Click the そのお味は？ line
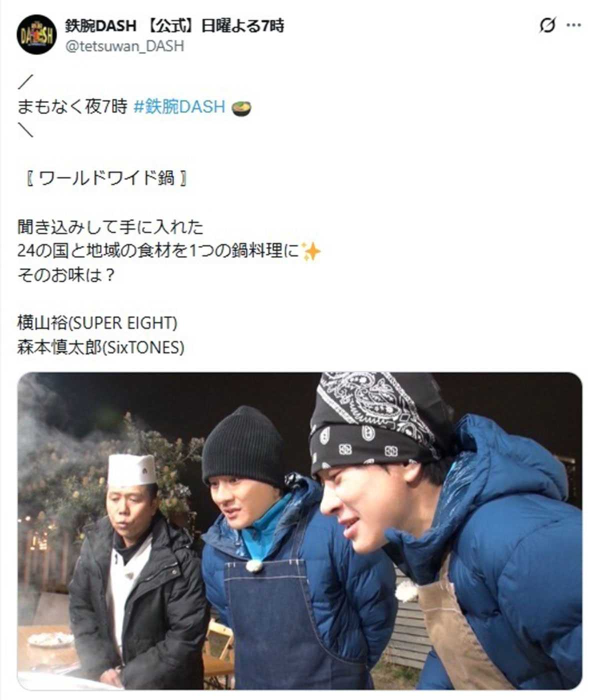600x700 pixels. [66, 275]
